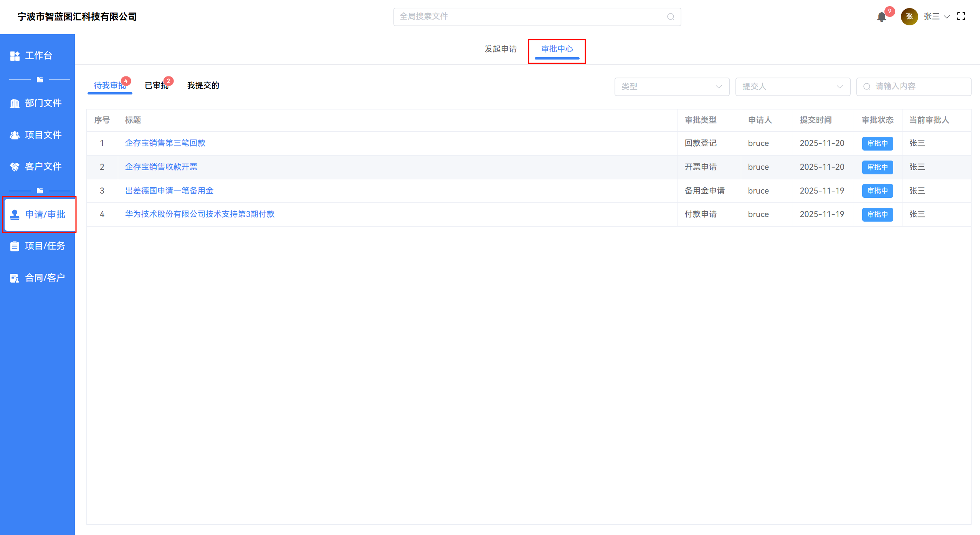The height and width of the screenshot is (535, 980).
Task: Switch to 发起申请 tab
Action: tap(501, 49)
